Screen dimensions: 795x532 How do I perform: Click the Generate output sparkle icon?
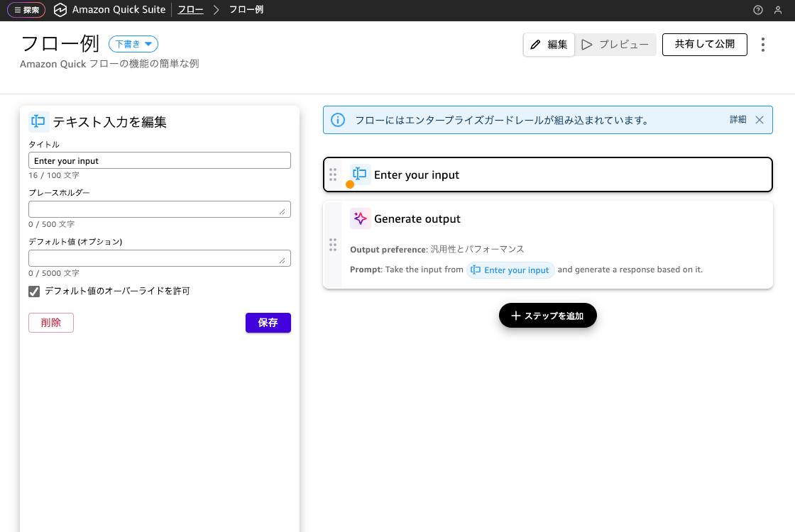click(361, 218)
